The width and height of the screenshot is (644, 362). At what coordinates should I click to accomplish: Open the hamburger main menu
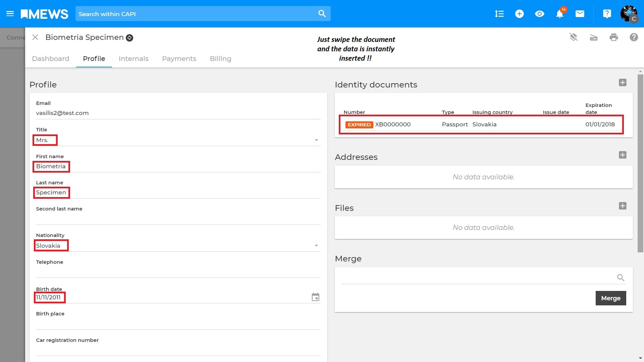tap(10, 14)
